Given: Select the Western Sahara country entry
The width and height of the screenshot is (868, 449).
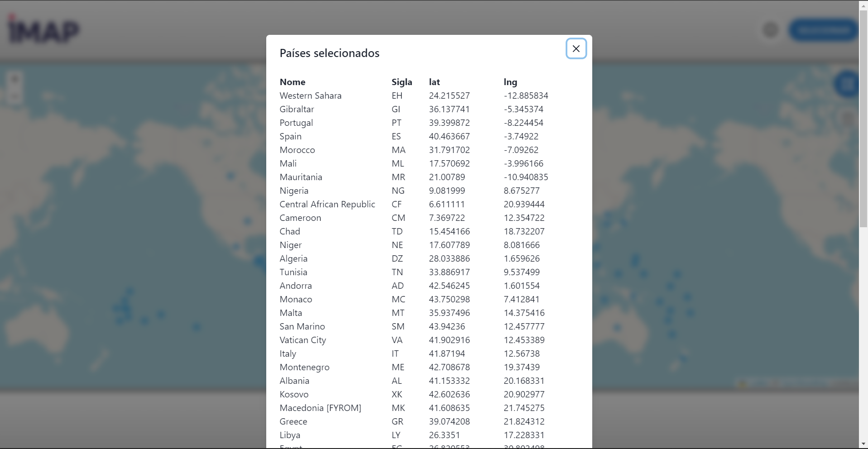Looking at the screenshot, I should point(311,96).
